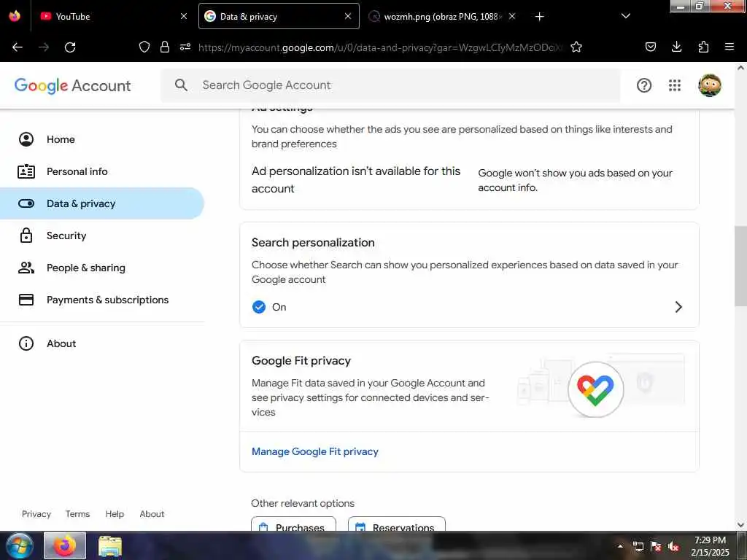This screenshot has height=560, width=747.
Task: Open the Help footer link
Action: coord(115,514)
